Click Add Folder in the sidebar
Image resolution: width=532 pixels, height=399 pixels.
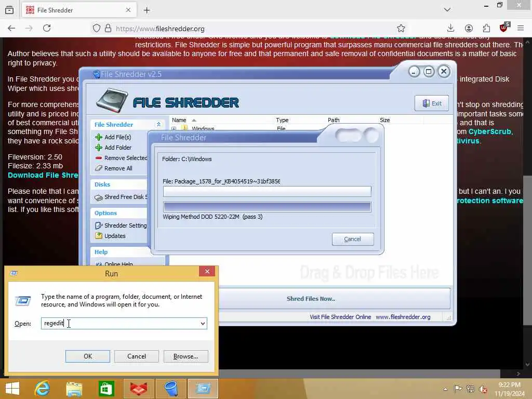click(x=118, y=148)
